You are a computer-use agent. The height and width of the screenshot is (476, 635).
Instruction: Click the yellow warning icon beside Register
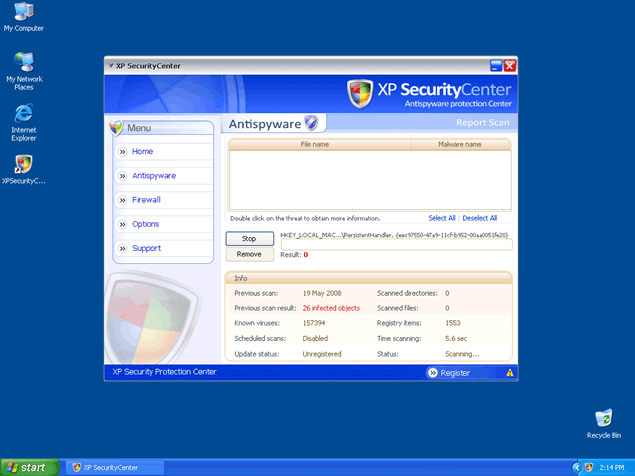pyautogui.click(x=510, y=373)
